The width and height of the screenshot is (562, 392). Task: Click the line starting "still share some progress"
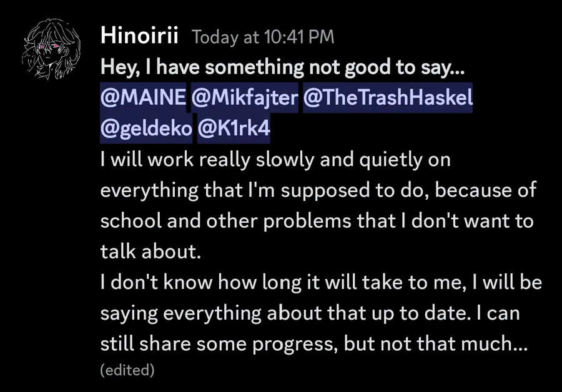315,343
